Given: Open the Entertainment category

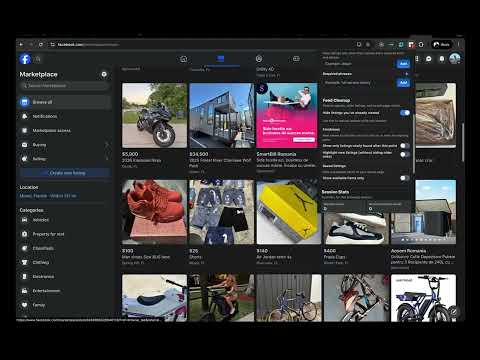Looking at the screenshot, I should tap(65, 291).
